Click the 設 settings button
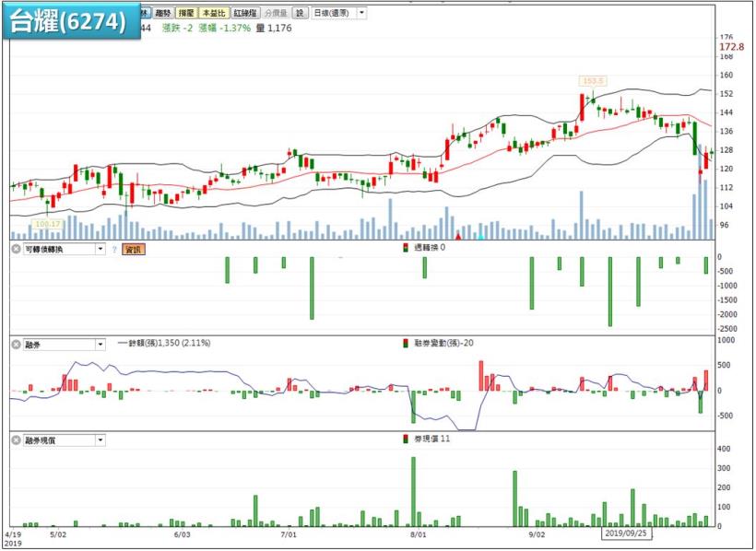The height and width of the screenshot is (551, 756). coord(300,14)
